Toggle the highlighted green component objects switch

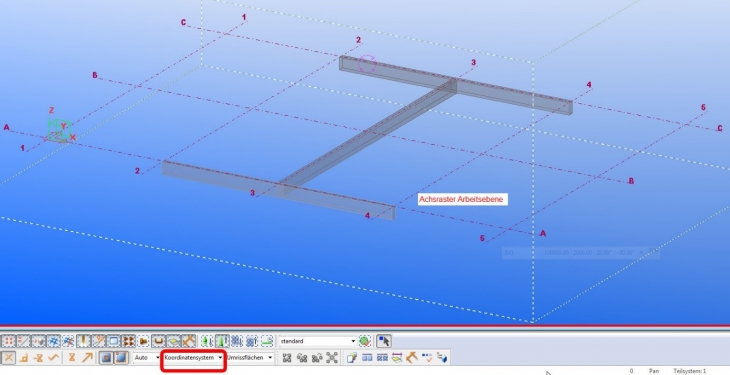point(222,341)
